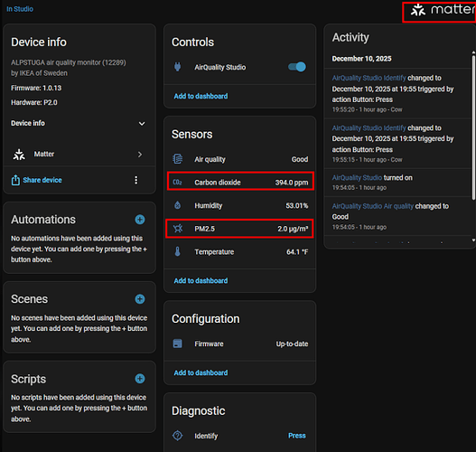
Task: Click the Share device icon
Action: 15,180
